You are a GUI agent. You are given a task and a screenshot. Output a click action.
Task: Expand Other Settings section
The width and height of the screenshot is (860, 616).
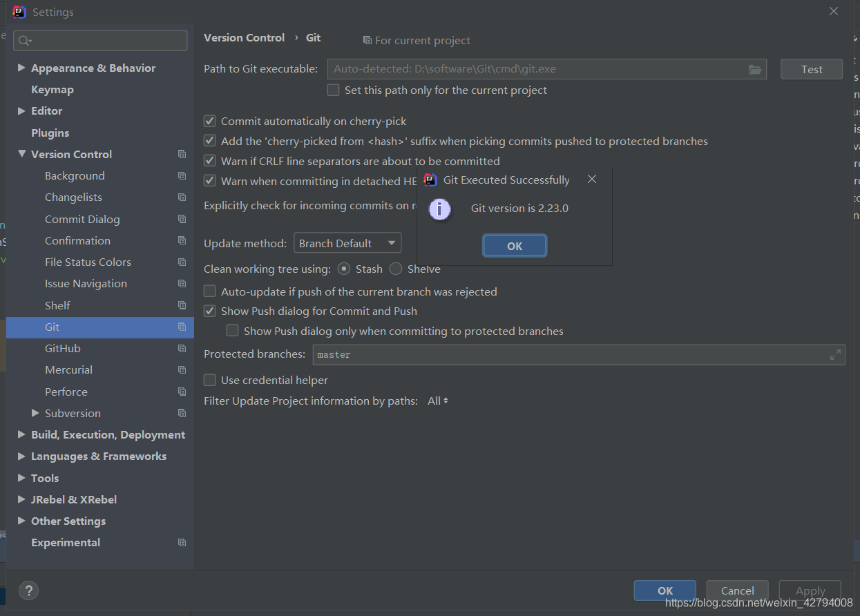(x=21, y=521)
